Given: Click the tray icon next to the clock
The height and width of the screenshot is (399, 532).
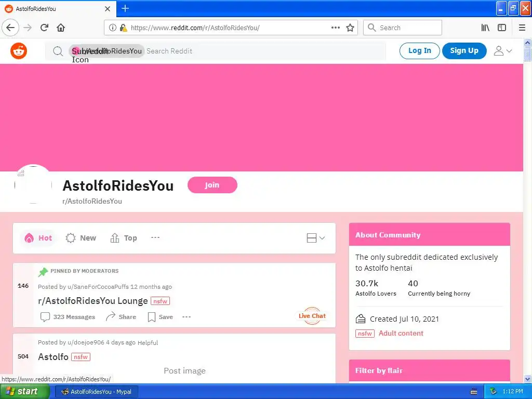Looking at the screenshot, I should (494, 392).
